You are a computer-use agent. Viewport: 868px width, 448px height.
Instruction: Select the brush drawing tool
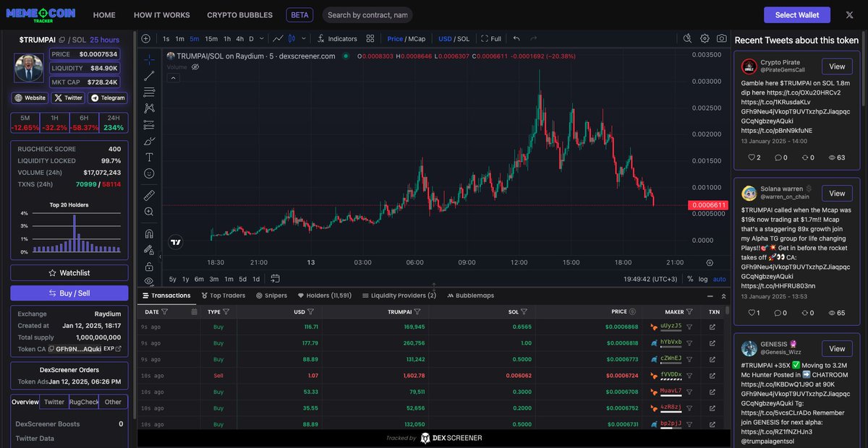(149, 141)
